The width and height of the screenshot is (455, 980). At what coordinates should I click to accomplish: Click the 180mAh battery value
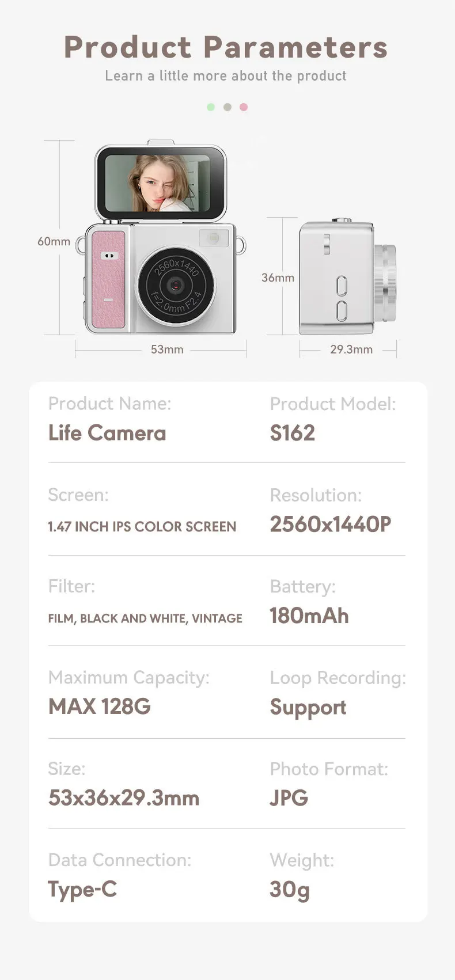(309, 616)
